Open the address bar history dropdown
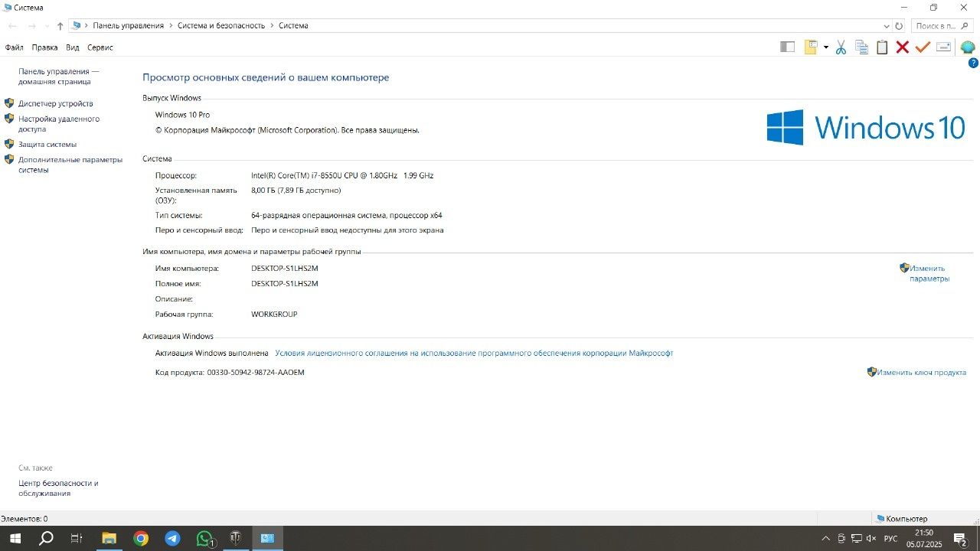The height and width of the screenshot is (551, 980). [x=887, y=26]
